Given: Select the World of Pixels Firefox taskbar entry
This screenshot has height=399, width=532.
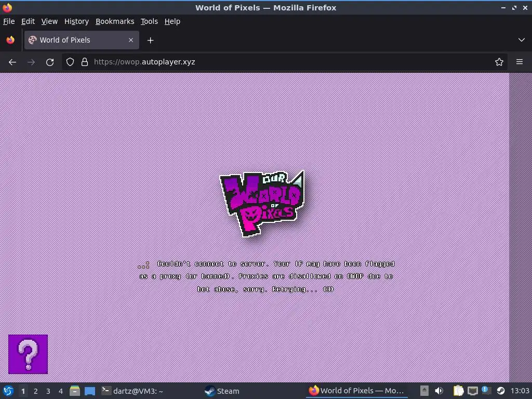Looking at the screenshot, I should point(356,391).
